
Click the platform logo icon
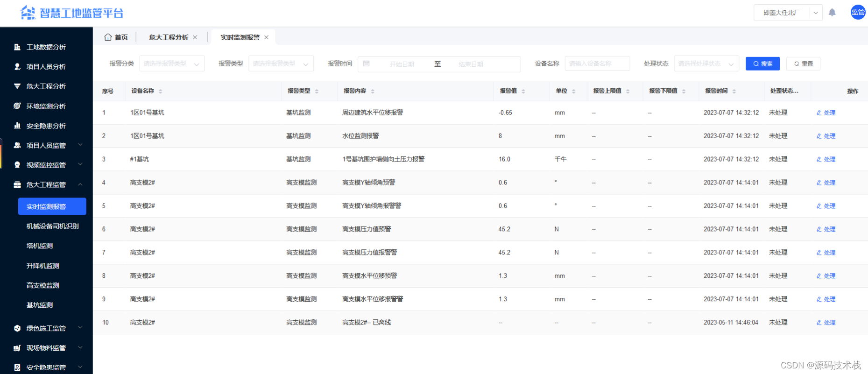point(28,13)
